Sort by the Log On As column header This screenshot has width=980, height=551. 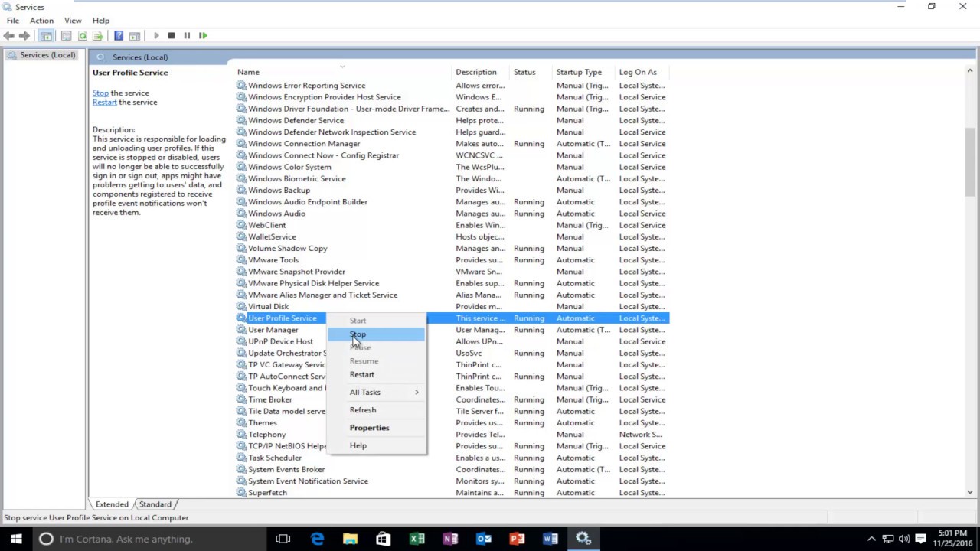[642, 73]
